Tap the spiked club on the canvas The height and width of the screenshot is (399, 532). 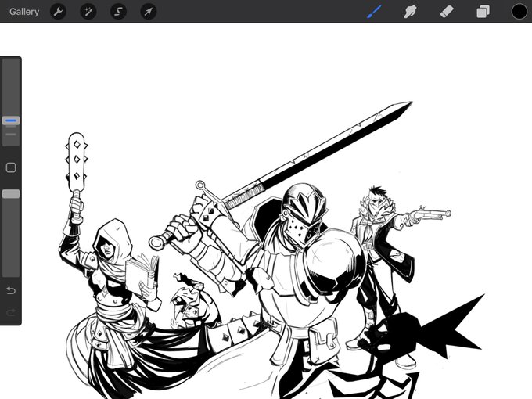point(77,163)
